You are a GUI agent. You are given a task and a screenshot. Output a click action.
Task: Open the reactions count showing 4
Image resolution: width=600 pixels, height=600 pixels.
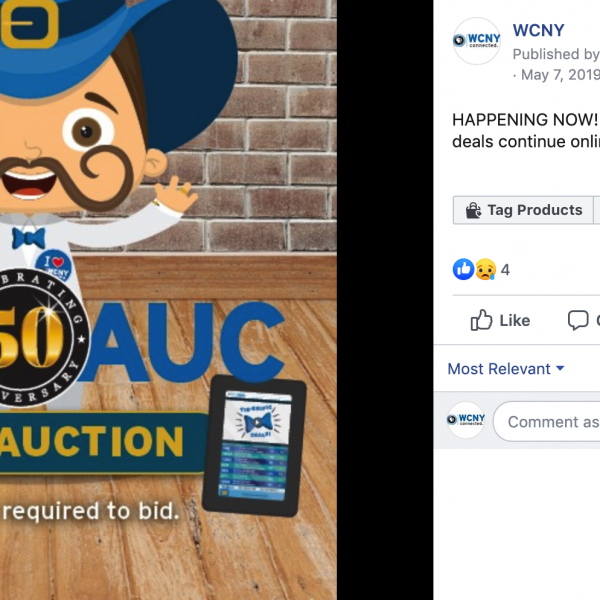pos(505,270)
